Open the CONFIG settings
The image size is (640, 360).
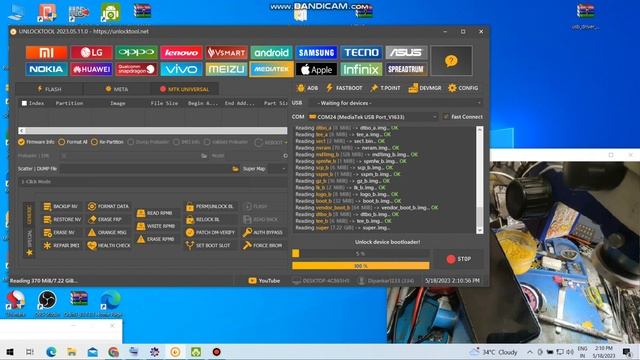463,88
